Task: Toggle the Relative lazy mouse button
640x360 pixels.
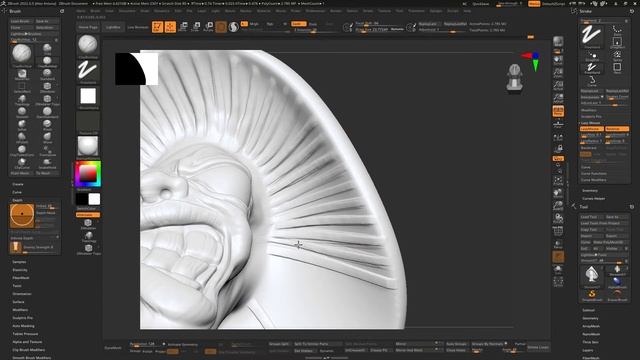Action: coord(617,129)
